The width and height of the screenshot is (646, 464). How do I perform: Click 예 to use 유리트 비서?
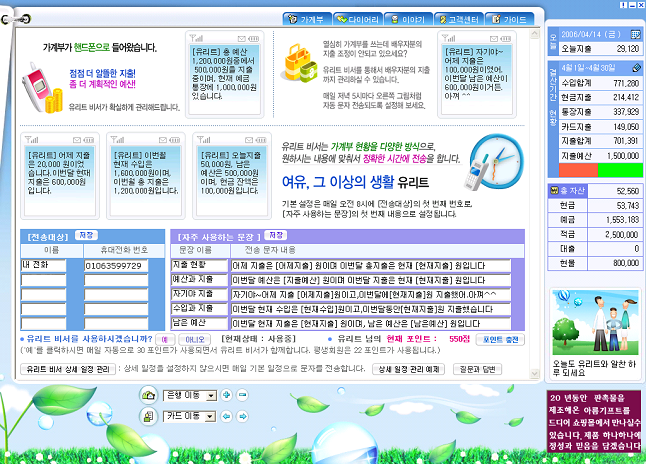(x=165, y=340)
